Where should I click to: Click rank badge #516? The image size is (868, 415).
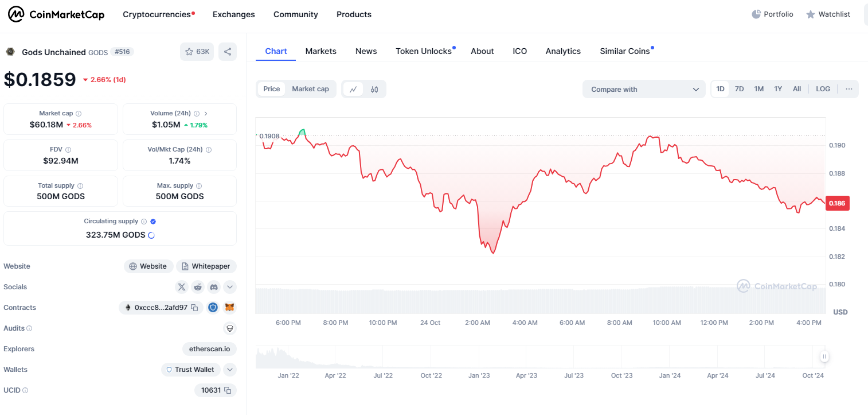(x=122, y=52)
